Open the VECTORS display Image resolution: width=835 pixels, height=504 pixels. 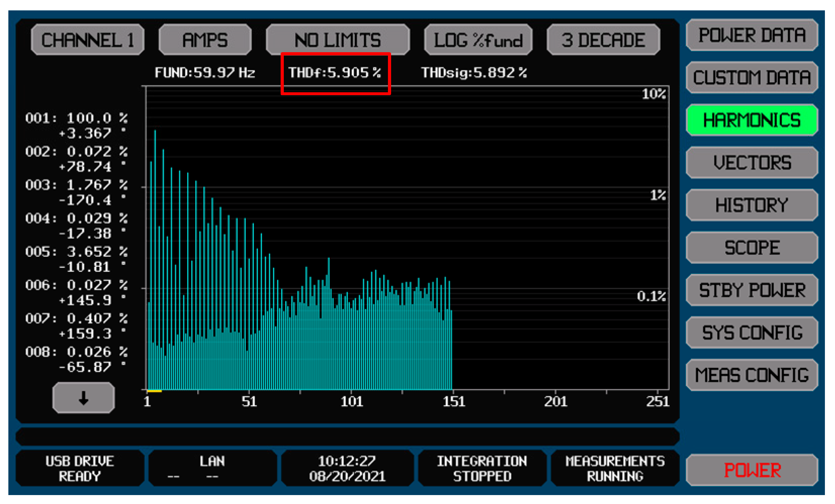(752, 163)
